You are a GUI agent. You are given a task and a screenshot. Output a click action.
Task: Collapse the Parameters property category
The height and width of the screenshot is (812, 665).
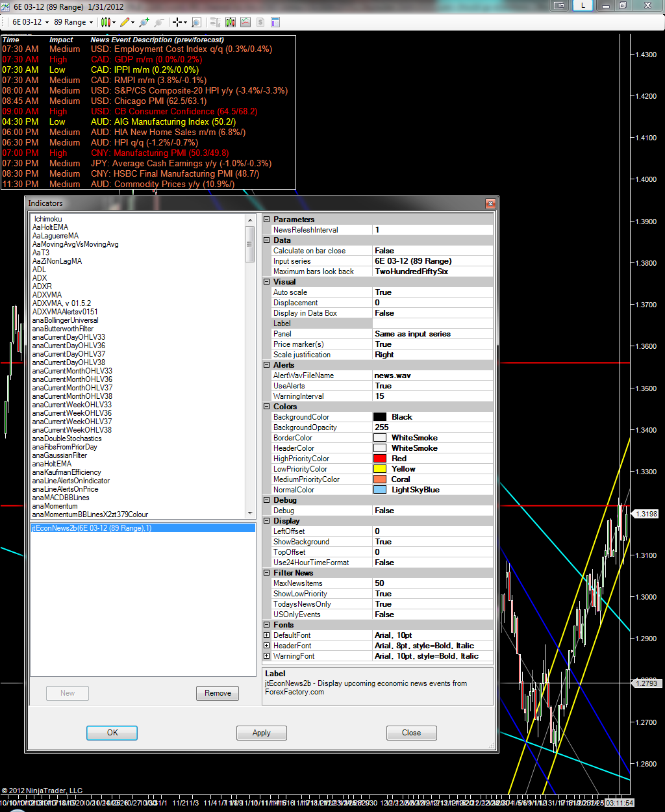point(267,220)
